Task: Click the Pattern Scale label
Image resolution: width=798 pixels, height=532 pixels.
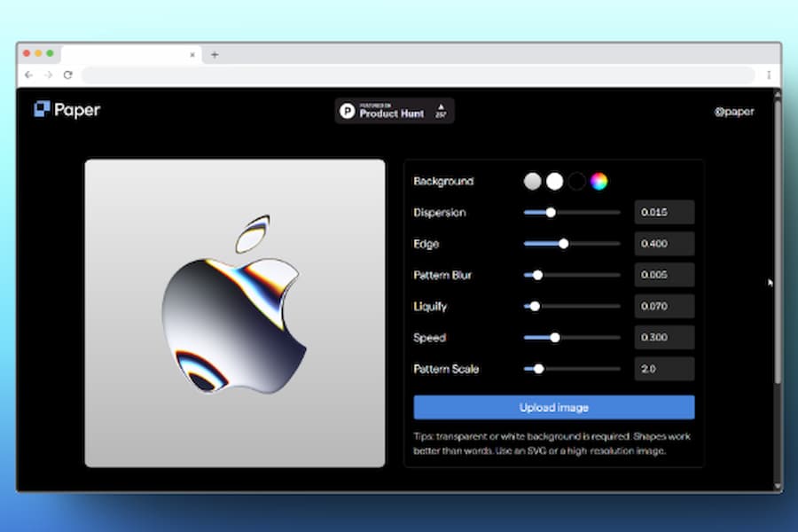Action: (446, 369)
